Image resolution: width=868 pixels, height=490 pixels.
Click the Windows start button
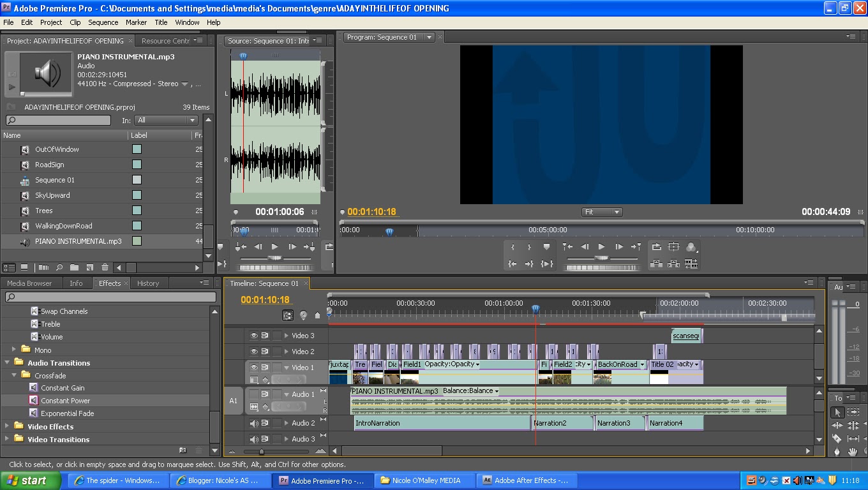point(31,480)
